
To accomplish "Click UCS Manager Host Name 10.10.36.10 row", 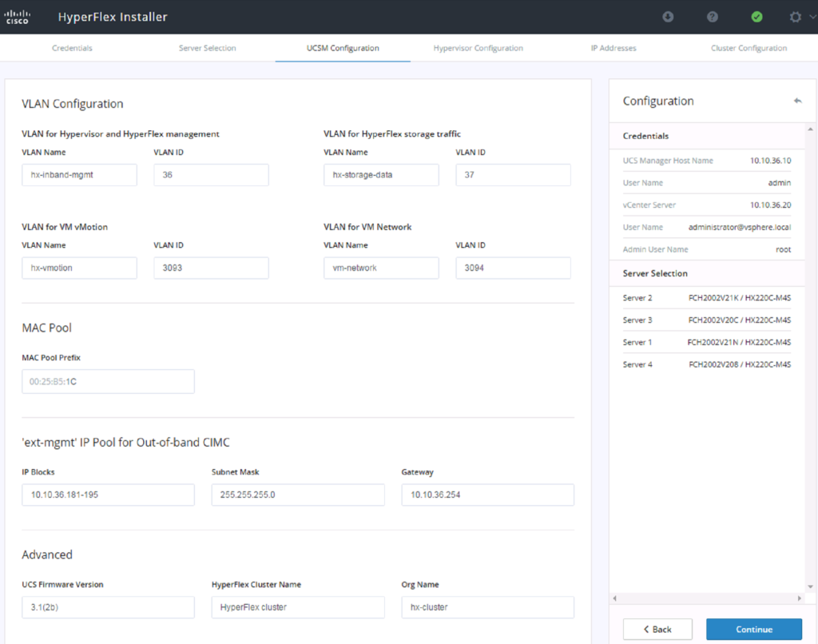I will tap(707, 161).
